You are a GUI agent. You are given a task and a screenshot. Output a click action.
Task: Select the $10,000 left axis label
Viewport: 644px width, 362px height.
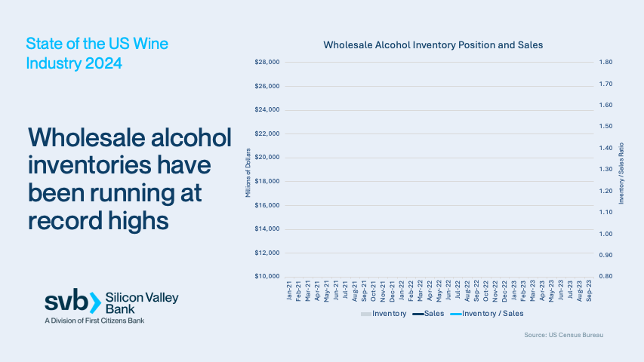point(269,277)
